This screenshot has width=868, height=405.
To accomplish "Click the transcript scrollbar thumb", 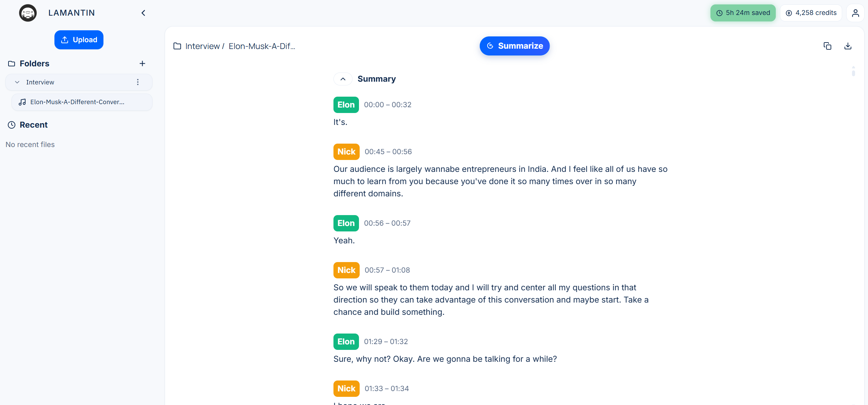I will (853, 72).
